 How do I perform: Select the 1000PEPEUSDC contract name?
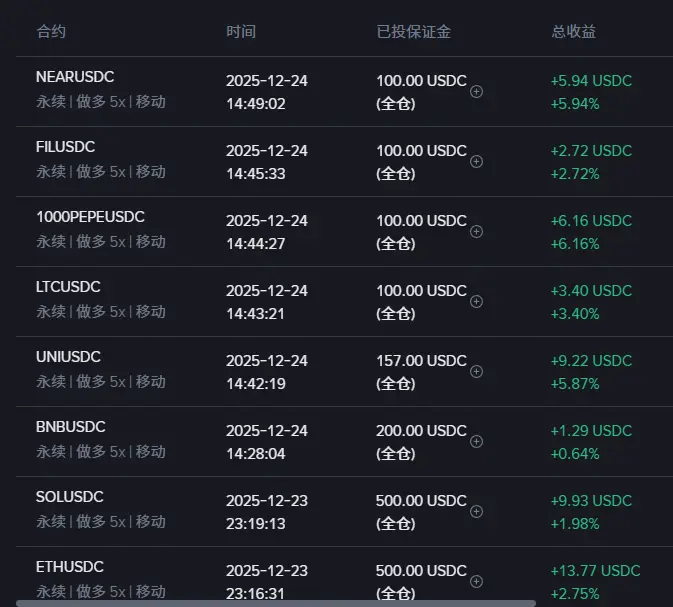[90, 217]
